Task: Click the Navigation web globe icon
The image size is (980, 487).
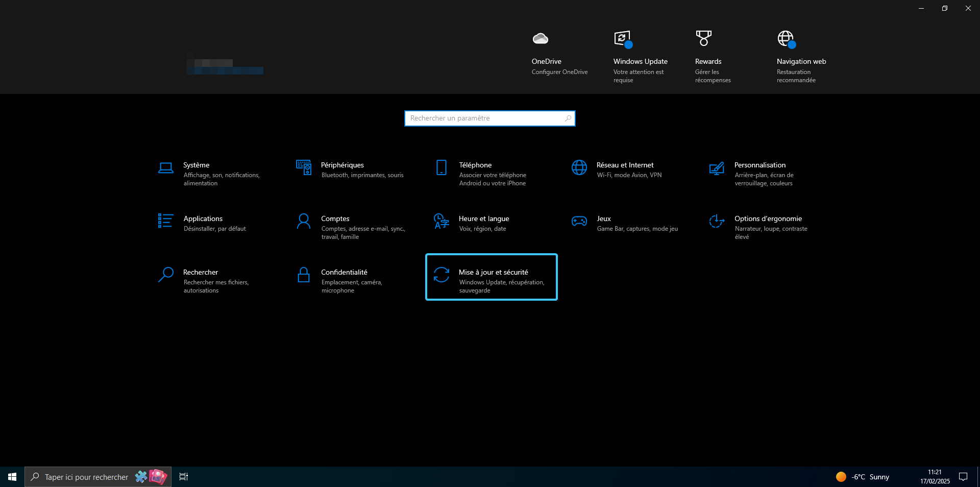Action: point(786,39)
